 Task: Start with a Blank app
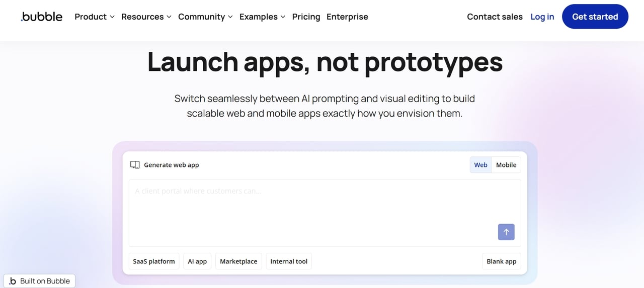pos(502,261)
